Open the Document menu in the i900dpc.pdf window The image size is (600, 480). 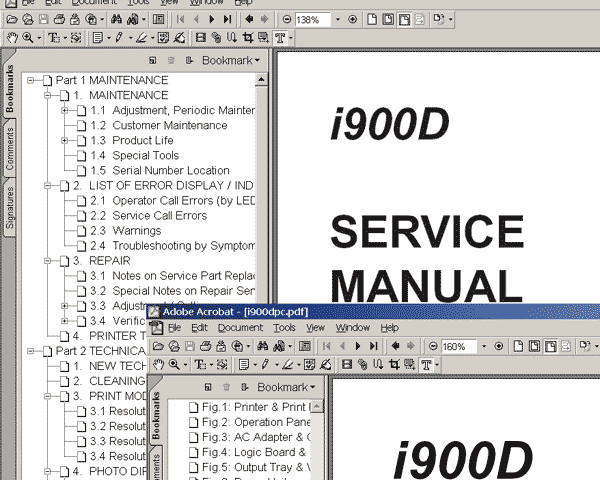click(x=240, y=328)
